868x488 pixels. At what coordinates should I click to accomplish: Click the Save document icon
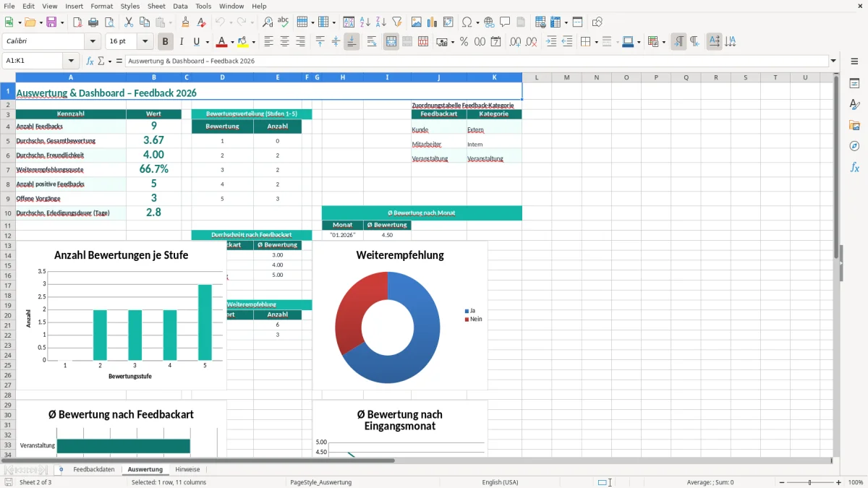click(x=51, y=22)
